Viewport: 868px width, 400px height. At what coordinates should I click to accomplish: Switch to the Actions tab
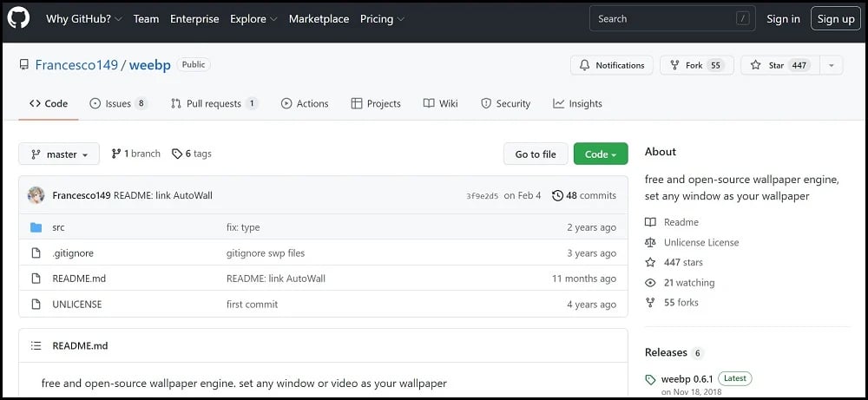[x=305, y=103]
